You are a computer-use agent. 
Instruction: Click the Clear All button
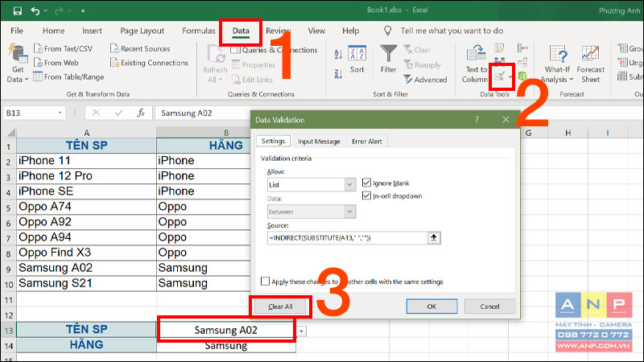coord(280,306)
